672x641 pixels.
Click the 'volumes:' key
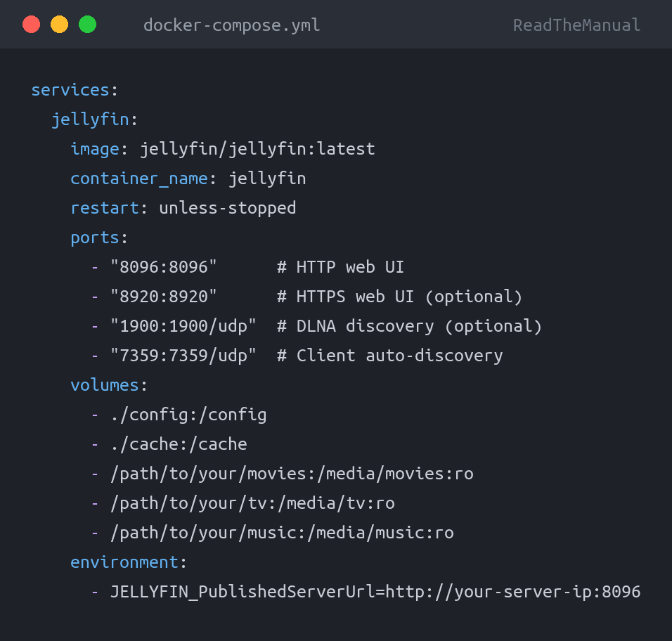tap(109, 385)
